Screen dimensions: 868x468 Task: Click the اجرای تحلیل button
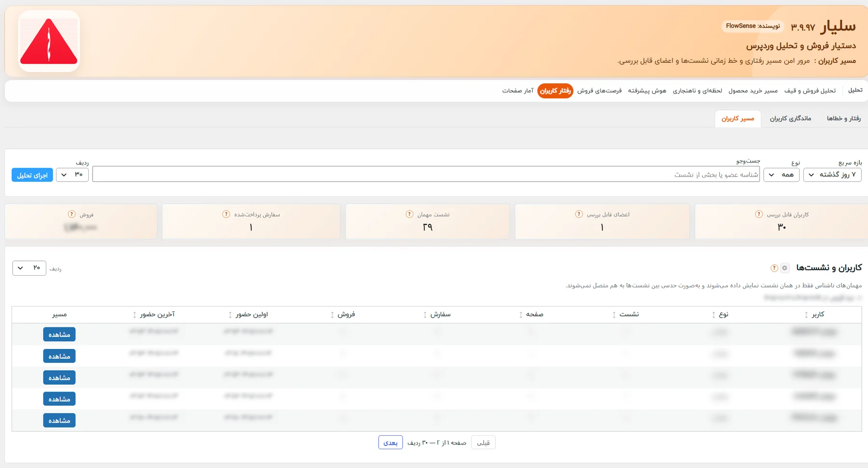click(32, 175)
